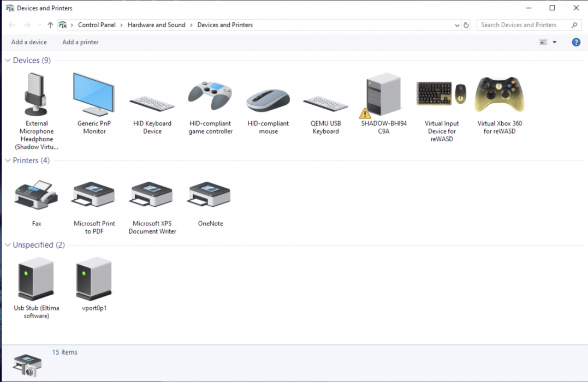
Task: Select the Generic PnP Monitor icon
Action: pos(94,94)
